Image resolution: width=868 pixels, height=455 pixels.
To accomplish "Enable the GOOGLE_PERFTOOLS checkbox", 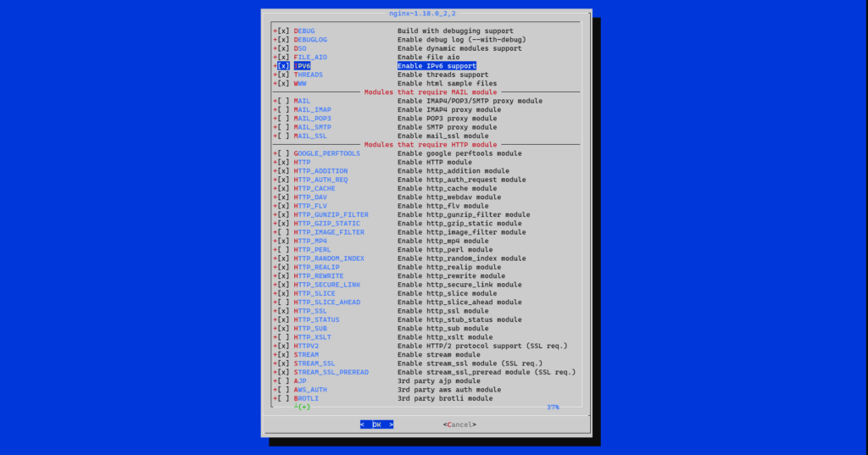I will tap(283, 153).
